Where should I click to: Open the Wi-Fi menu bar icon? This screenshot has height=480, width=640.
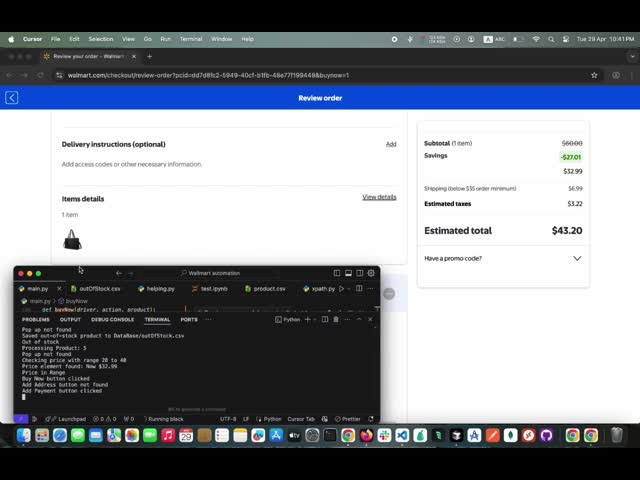[x=536, y=39]
